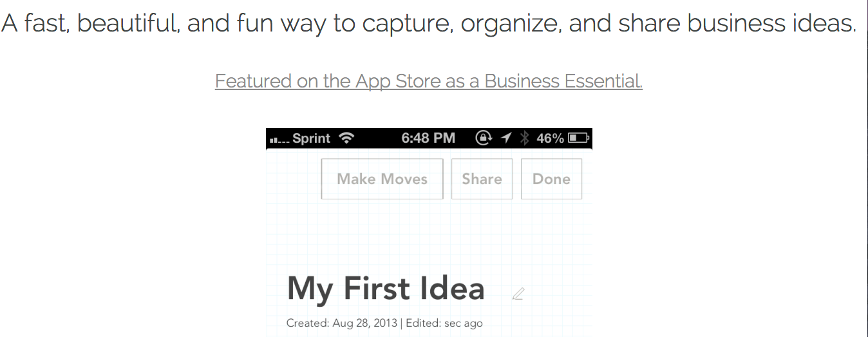Image resolution: width=868 pixels, height=337 pixels.
Task: Tap the Done button
Action: (x=551, y=179)
